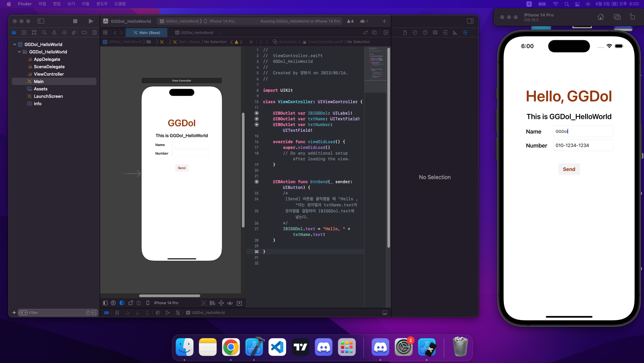Deactivate breakpoints in the debug bar
The width and height of the screenshot is (644, 363).
(x=106, y=313)
